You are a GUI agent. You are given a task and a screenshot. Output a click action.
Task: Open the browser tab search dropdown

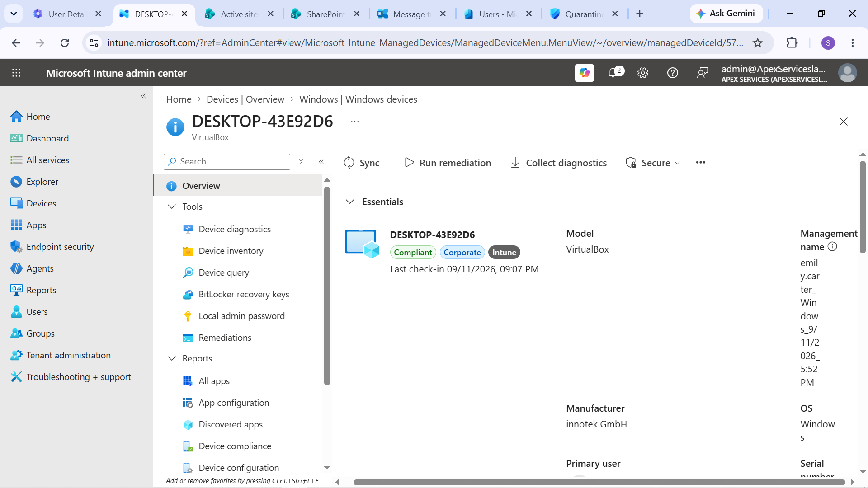pyautogui.click(x=14, y=14)
